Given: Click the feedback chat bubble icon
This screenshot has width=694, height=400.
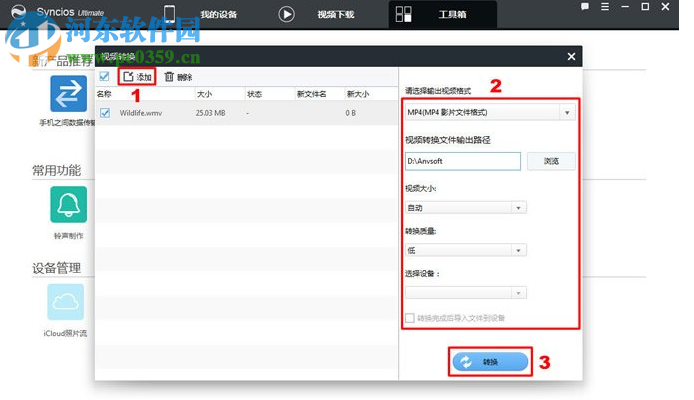Looking at the screenshot, I should [585, 7].
